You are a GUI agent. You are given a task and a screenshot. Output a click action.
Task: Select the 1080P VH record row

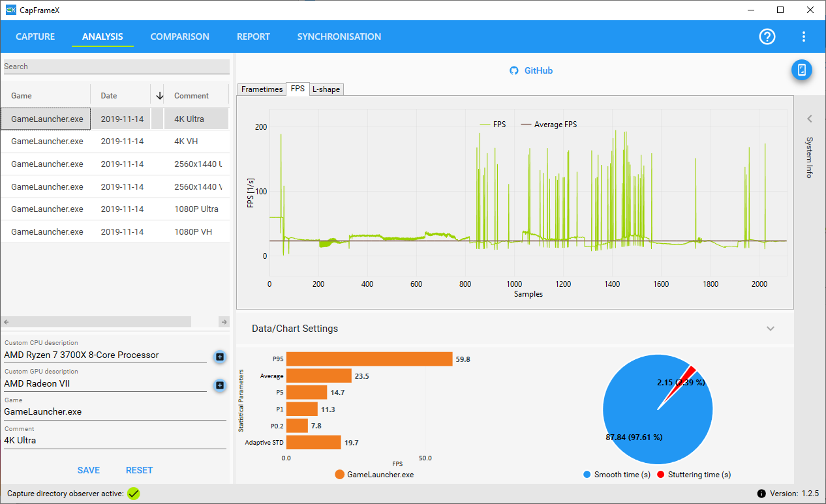[x=115, y=232]
